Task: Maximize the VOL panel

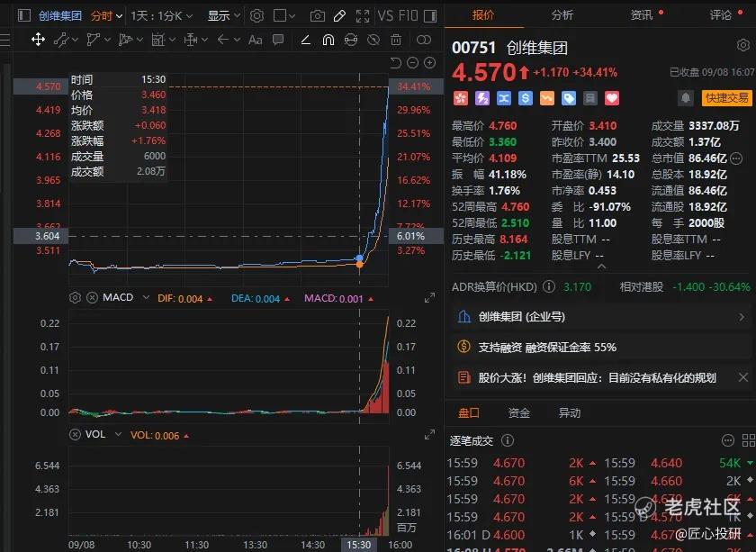Action: point(429,434)
